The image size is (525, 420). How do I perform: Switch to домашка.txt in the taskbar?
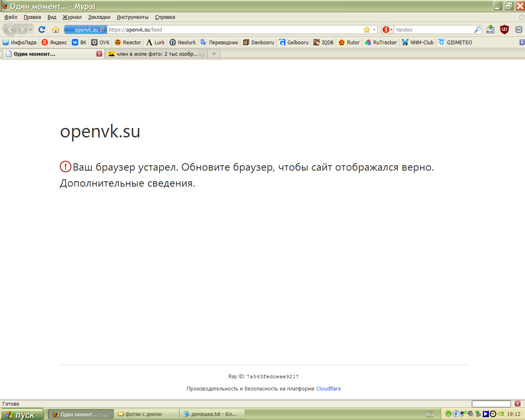coord(213,414)
